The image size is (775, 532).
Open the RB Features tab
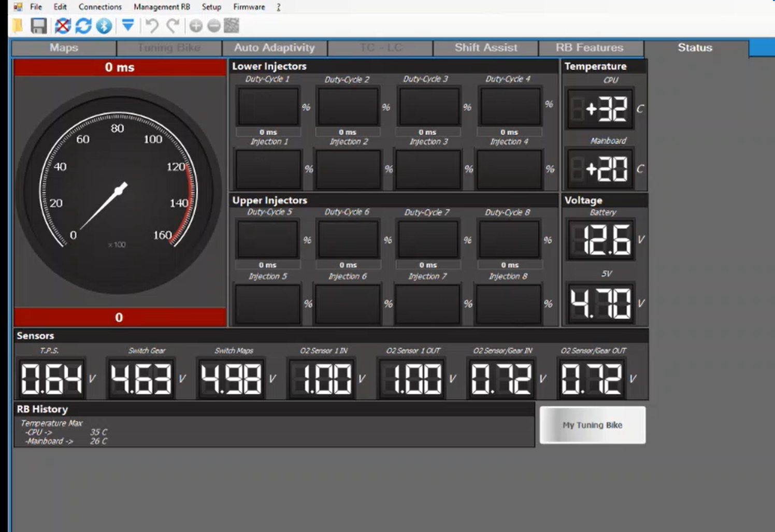[590, 48]
